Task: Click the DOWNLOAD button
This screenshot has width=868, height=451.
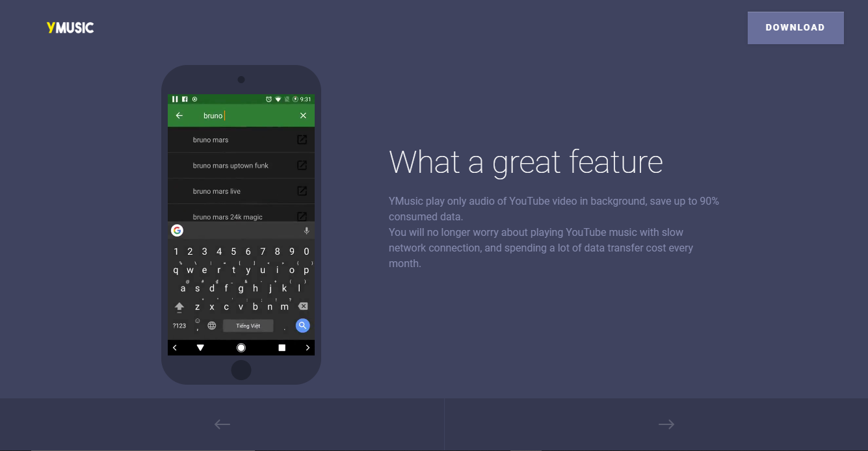Action: pyautogui.click(x=795, y=28)
